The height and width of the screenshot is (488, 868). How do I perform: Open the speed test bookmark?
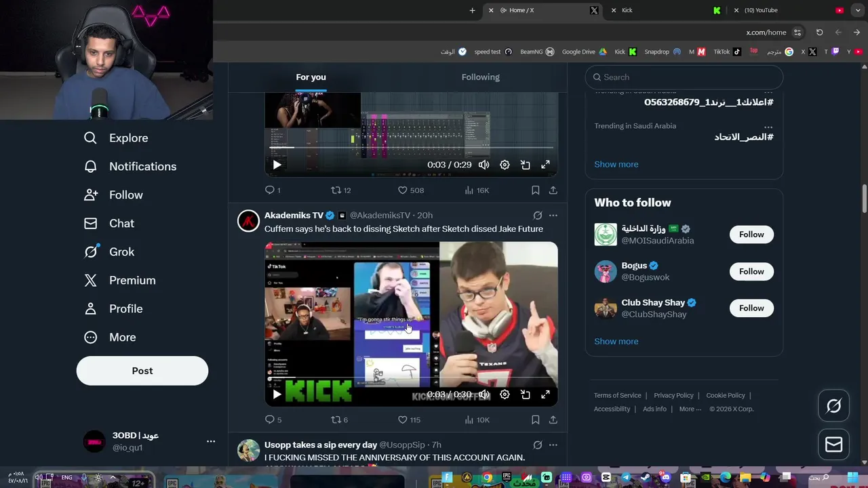pos(493,52)
